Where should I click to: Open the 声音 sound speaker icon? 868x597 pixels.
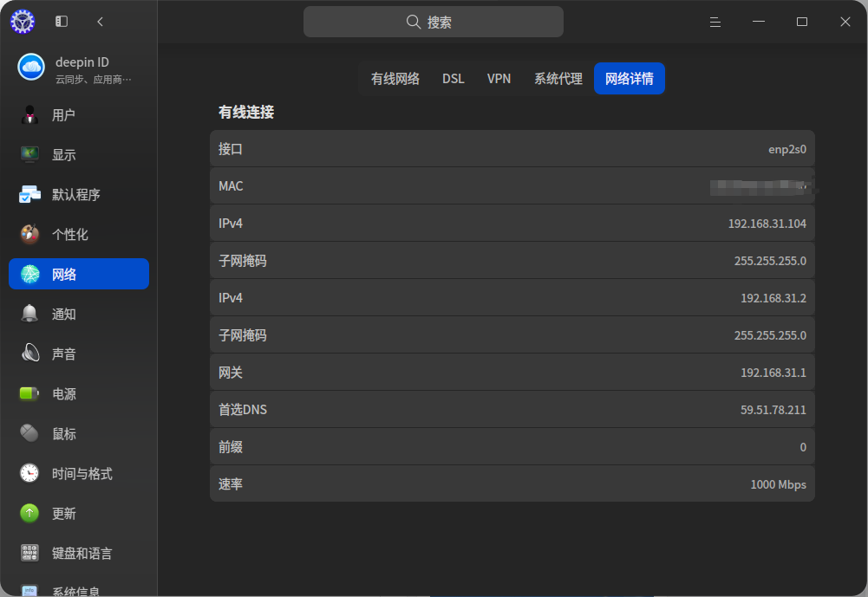[x=29, y=354]
